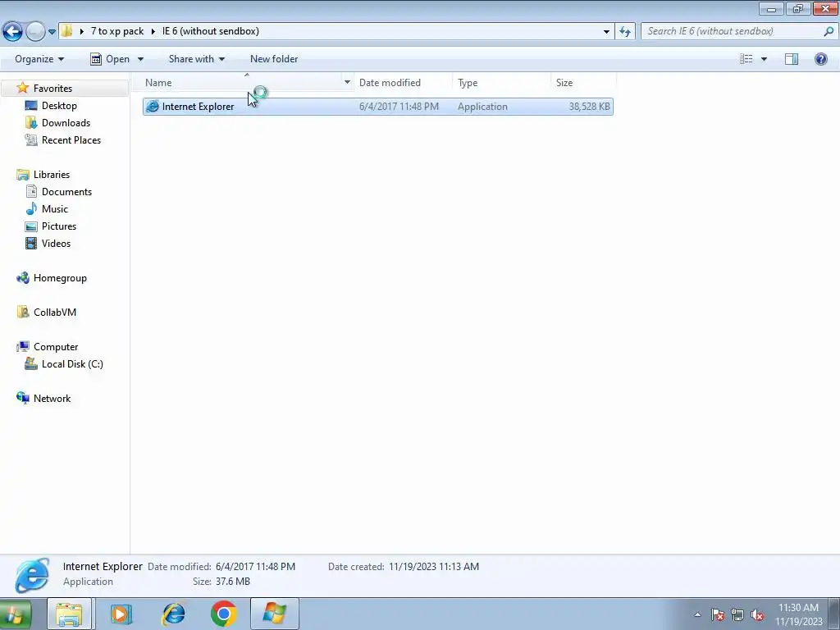Click the Network icon

22,398
